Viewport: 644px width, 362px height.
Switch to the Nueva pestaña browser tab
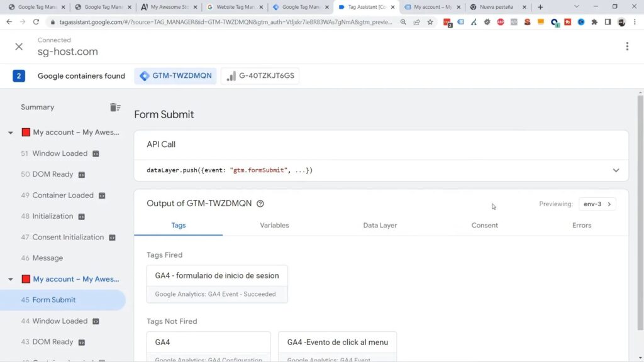497,7
